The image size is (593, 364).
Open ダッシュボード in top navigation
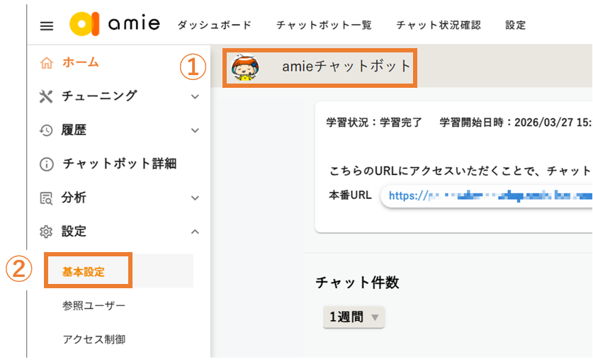pos(215,25)
